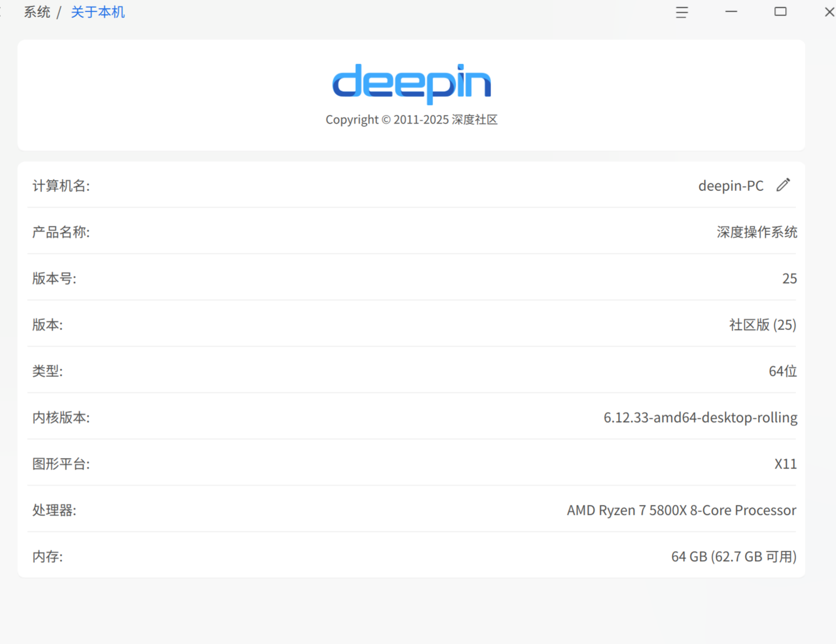Select the type value 64位

pos(782,371)
